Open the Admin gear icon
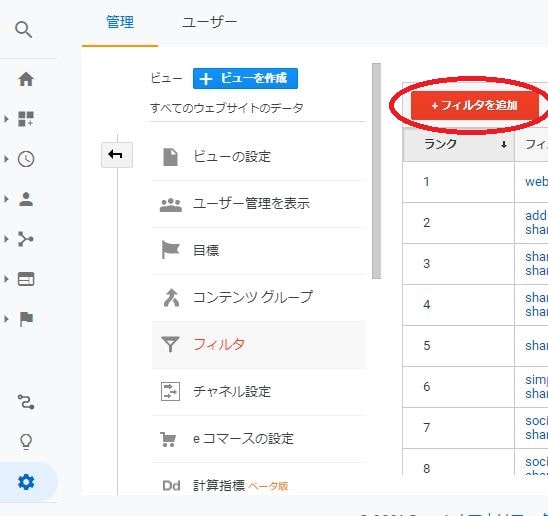Screen dimensions: 548x516 click(x=26, y=482)
